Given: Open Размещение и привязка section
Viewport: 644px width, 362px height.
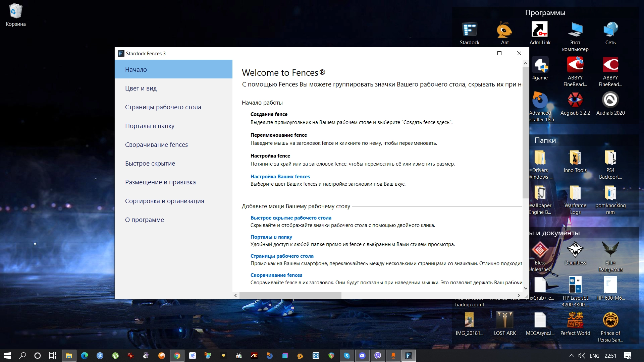Looking at the screenshot, I should tap(173, 182).
